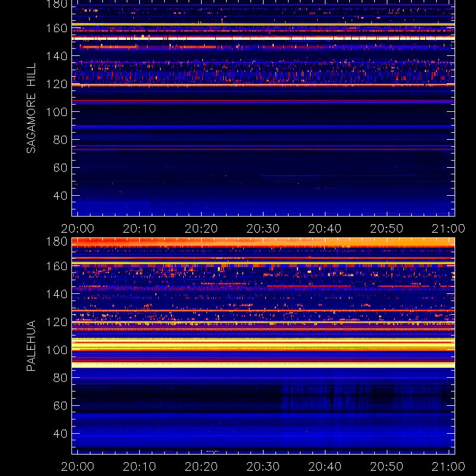Select the 100 tick label on Palehua plot
This screenshot has width=476, height=476.
[57, 350]
